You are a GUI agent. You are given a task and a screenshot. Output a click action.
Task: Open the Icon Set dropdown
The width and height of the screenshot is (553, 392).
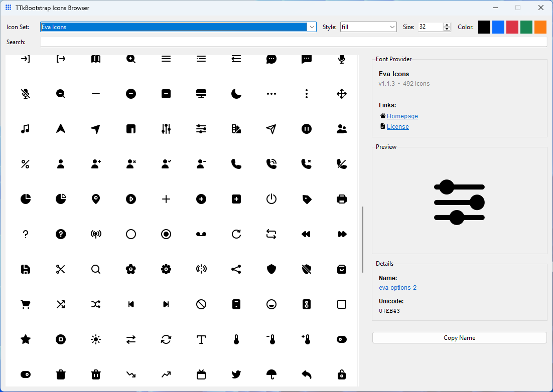pyautogui.click(x=312, y=27)
